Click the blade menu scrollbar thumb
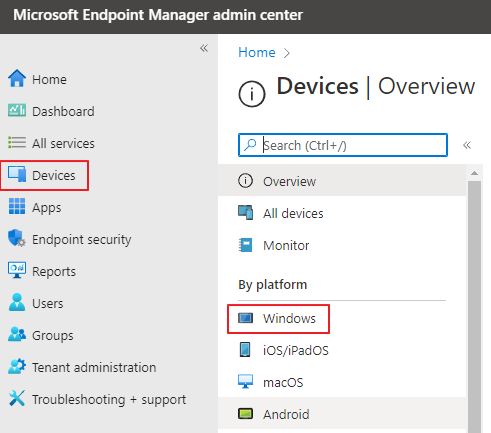This screenshot has width=491, height=433. [x=474, y=307]
